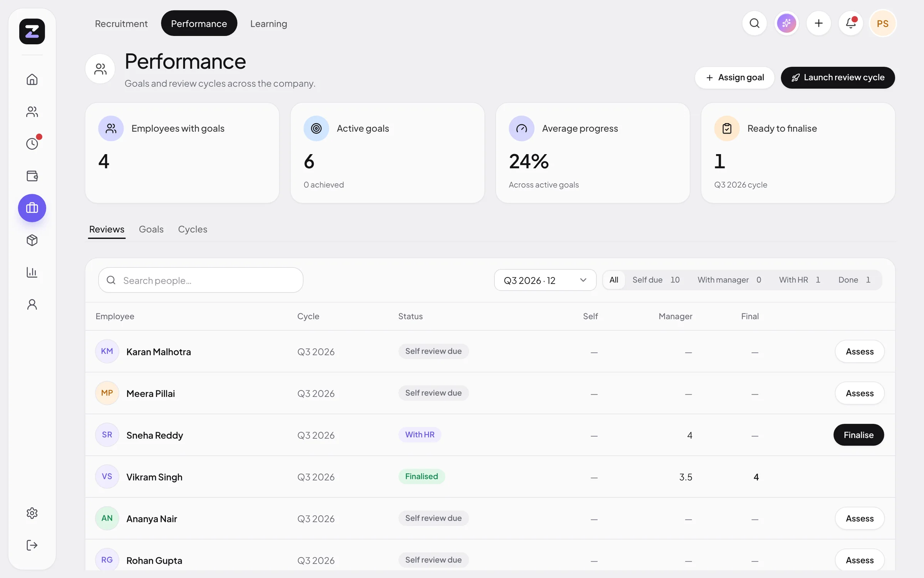
Task: Open the wallet payroll icon in sidebar
Action: (x=32, y=176)
